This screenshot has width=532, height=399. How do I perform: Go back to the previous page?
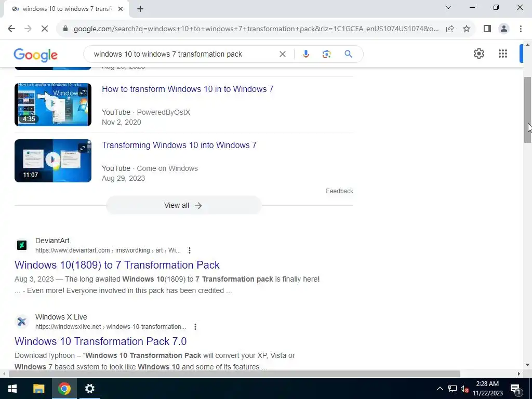tap(11, 29)
